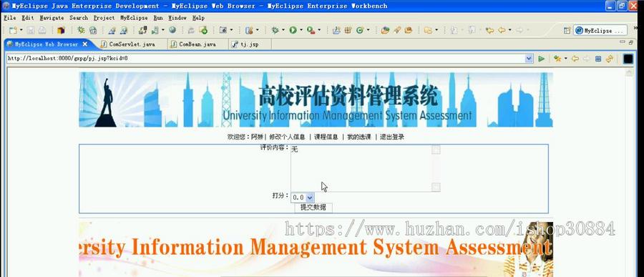
Task: Click the 修改个人信息 link
Action: click(x=287, y=137)
